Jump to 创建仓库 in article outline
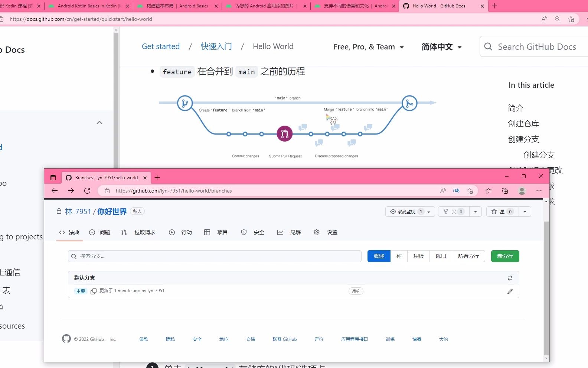 523,124
